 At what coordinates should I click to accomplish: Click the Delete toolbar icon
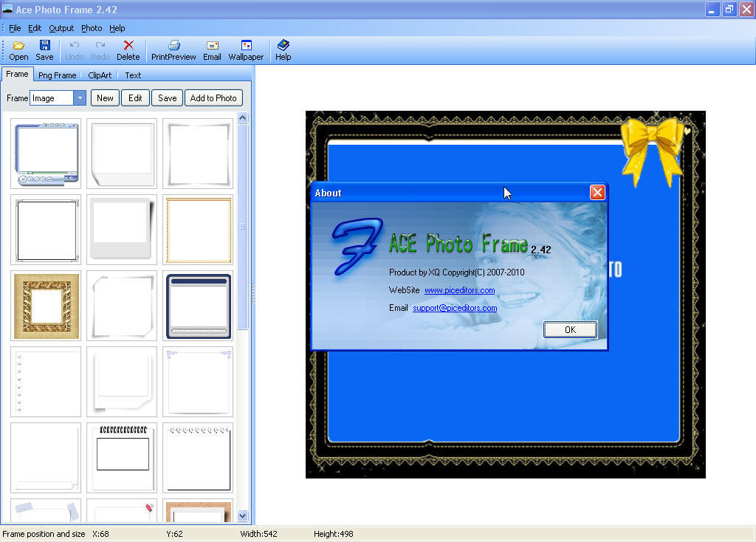click(128, 49)
